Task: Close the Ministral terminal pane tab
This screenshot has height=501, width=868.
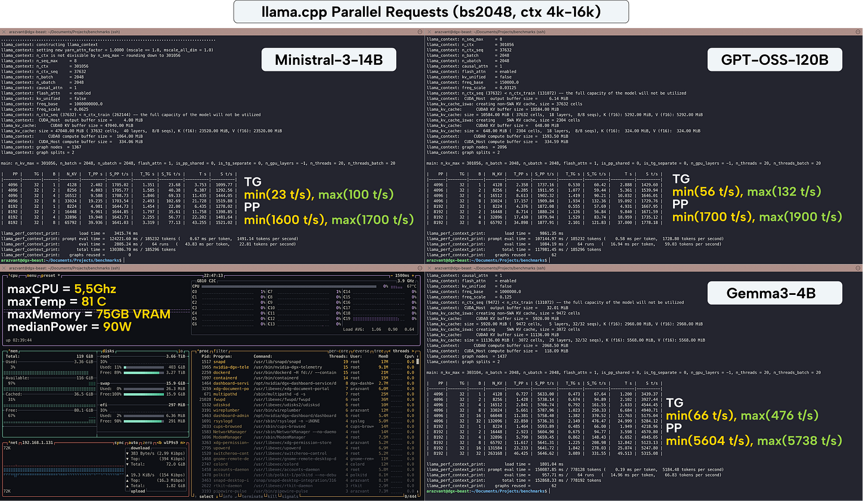Action: pyautogui.click(x=4, y=32)
